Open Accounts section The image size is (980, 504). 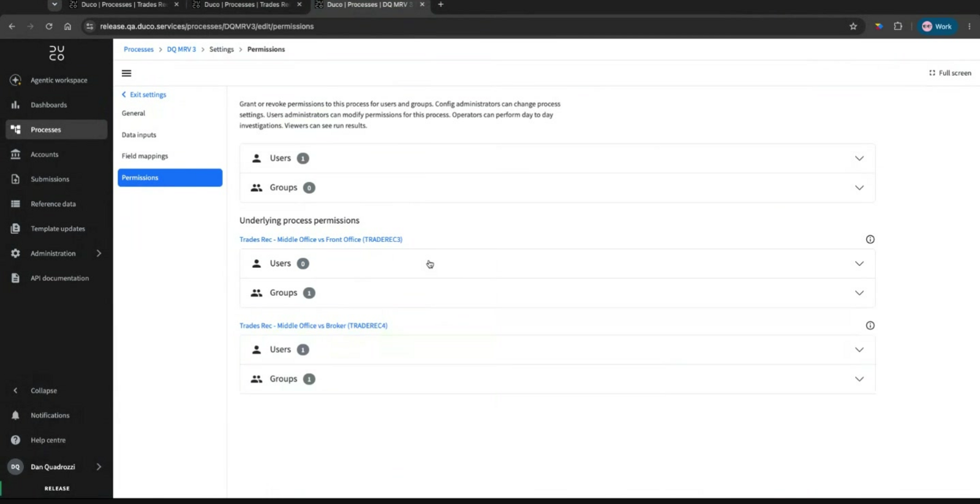coord(56,154)
